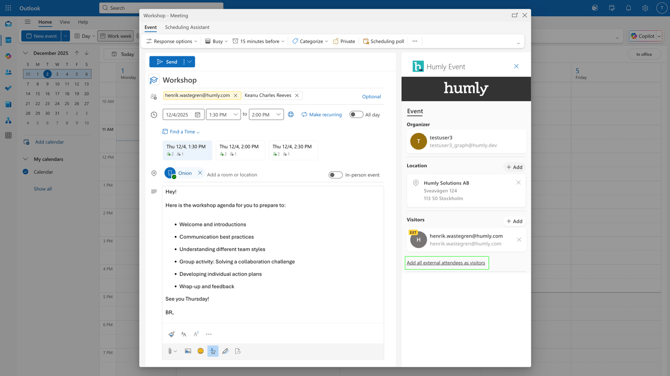670x376 pixels.
Task: Select the Event tab in Humly panel
Action: (414, 111)
